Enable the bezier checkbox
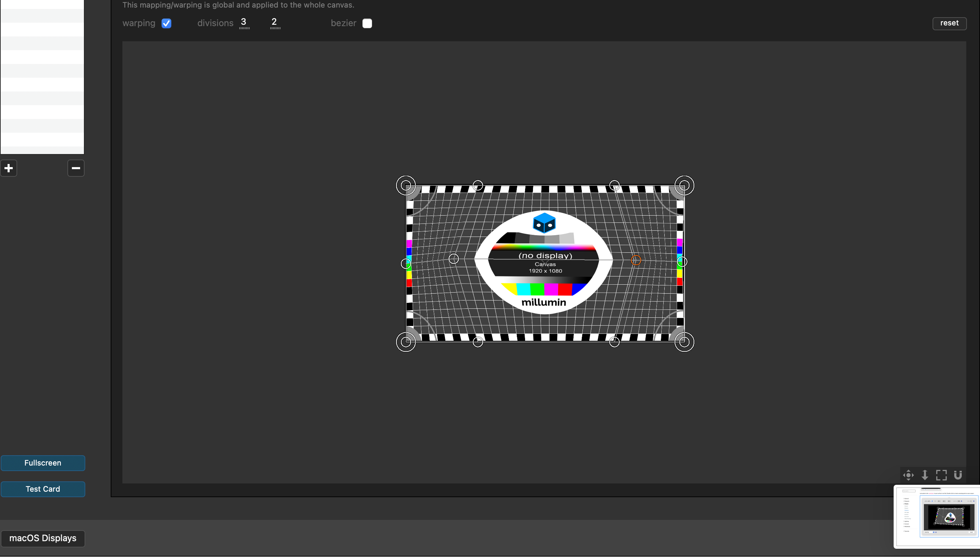Screen dimensions: 980x557 (x=367, y=23)
